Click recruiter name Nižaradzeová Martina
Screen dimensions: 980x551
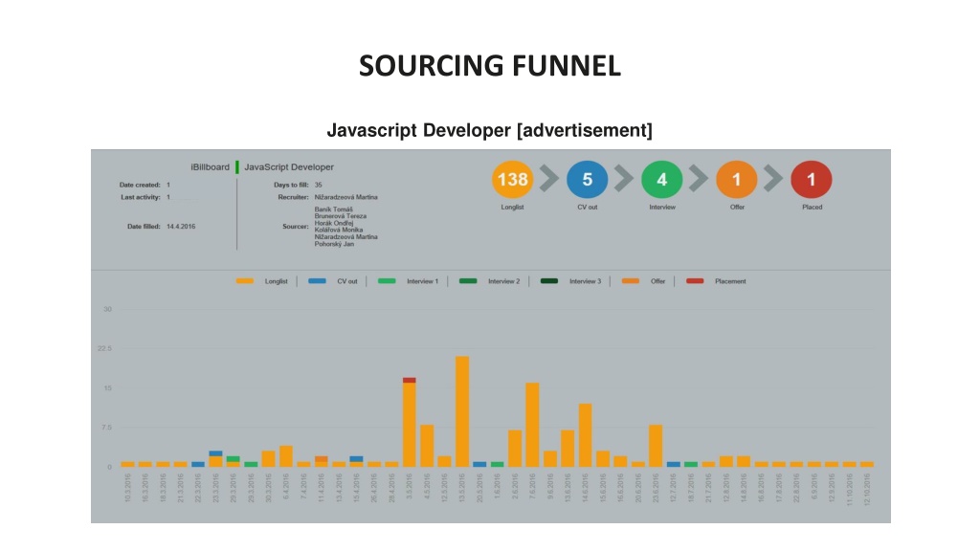[x=345, y=197]
